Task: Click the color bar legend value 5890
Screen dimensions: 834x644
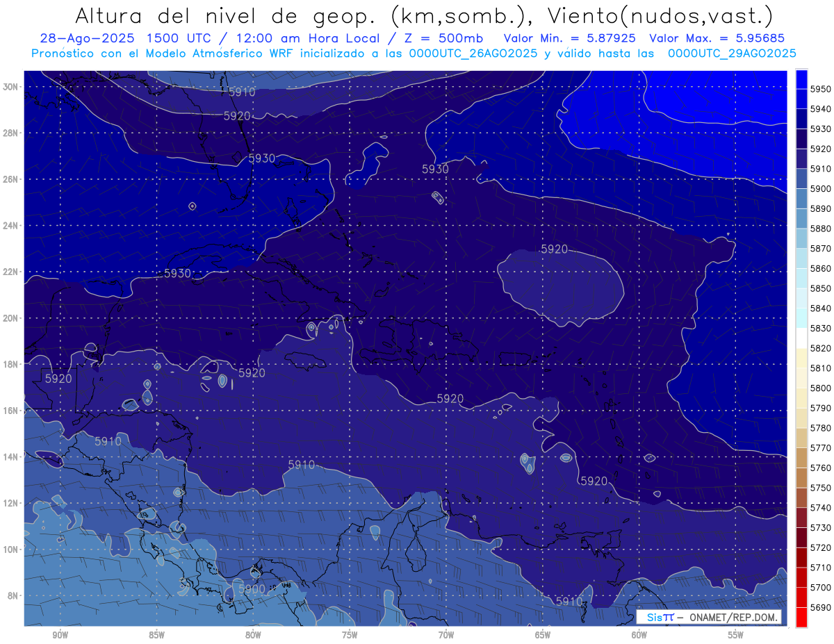Action: coord(820,208)
